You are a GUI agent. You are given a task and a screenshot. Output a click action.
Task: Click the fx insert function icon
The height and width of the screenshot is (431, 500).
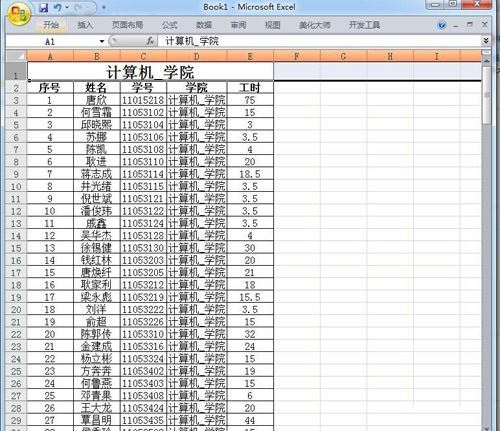pyautogui.click(x=150, y=41)
